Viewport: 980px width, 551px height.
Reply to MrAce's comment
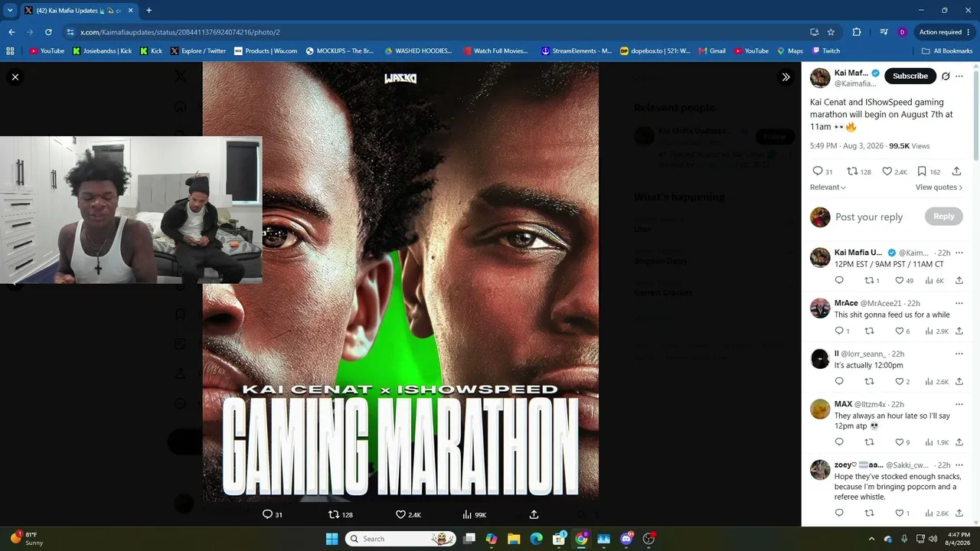point(842,331)
